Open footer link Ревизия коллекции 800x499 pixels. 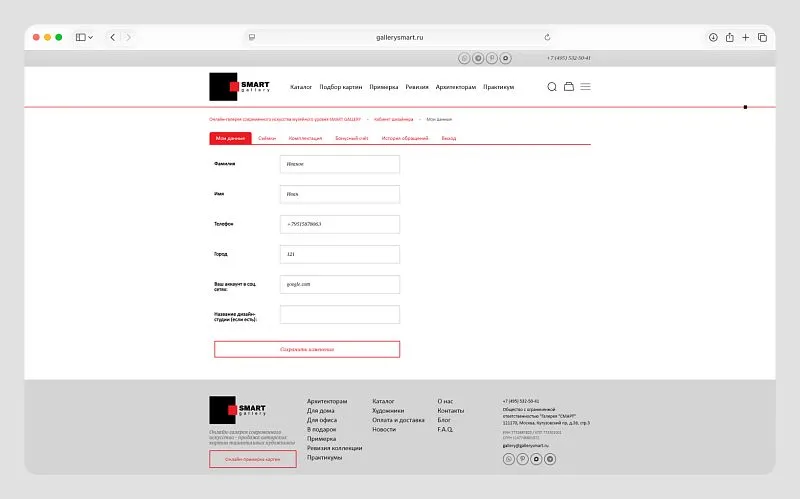click(x=334, y=448)
